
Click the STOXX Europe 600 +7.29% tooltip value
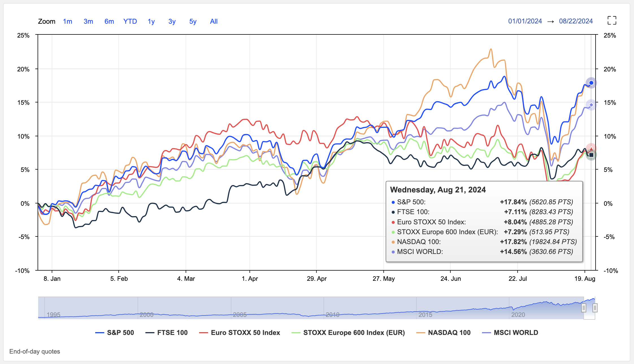pyautogui.click(x=515, y=232)
